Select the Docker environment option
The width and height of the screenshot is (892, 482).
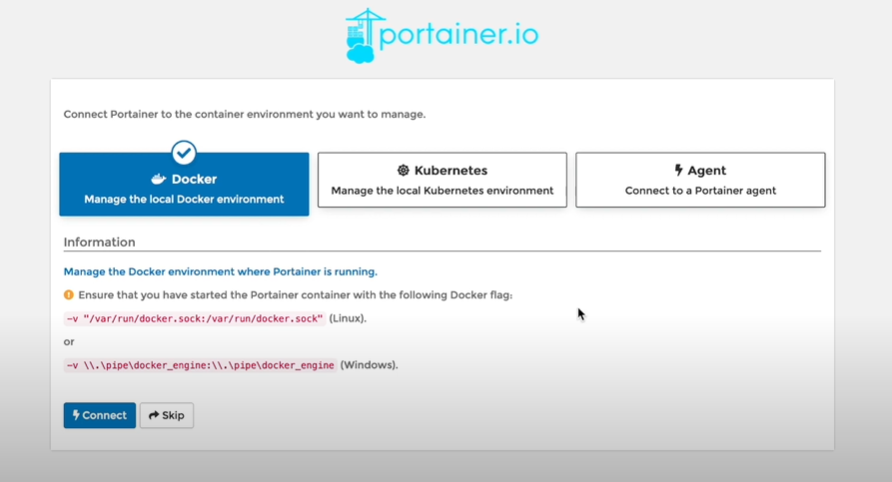(184, 184)
